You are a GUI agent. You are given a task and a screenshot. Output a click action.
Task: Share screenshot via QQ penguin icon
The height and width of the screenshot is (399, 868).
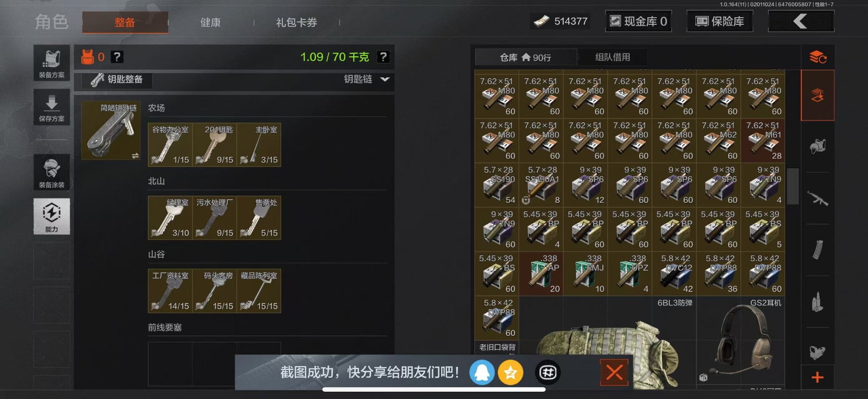(482, 373)
